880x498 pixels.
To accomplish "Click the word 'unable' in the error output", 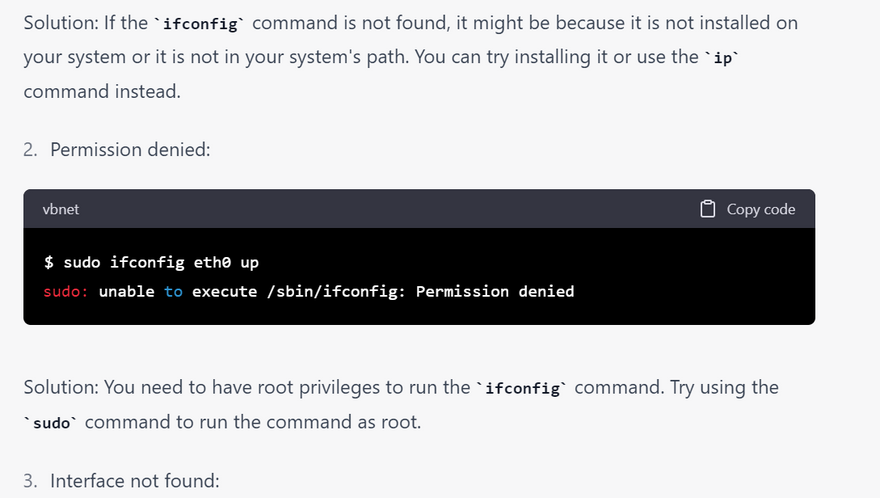I will tap(127, 291).
